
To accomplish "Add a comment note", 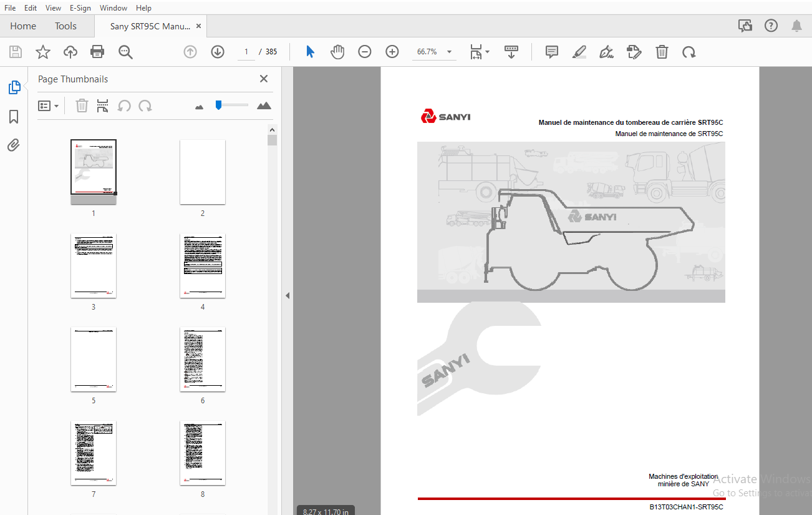I will click(x=552, y=52).
